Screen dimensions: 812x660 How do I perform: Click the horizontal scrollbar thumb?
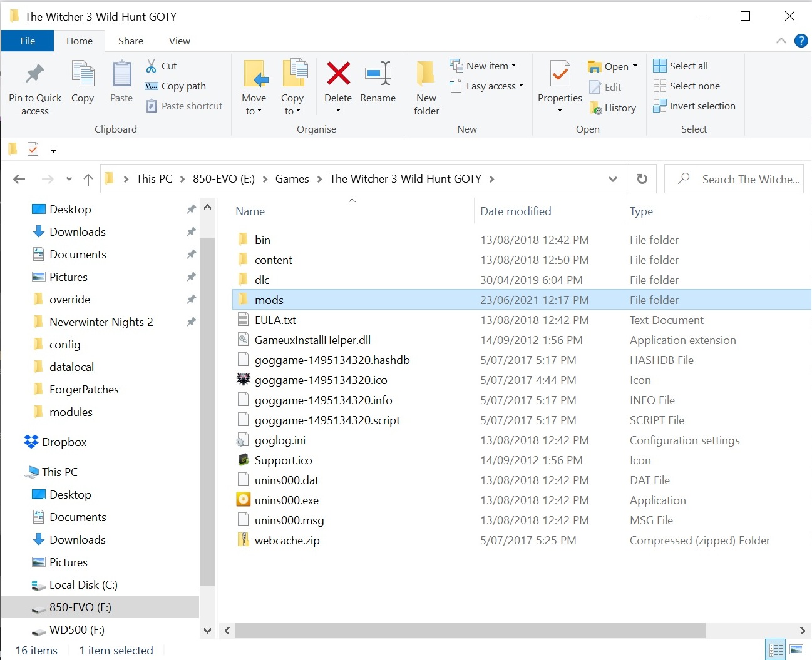point(470,631)
